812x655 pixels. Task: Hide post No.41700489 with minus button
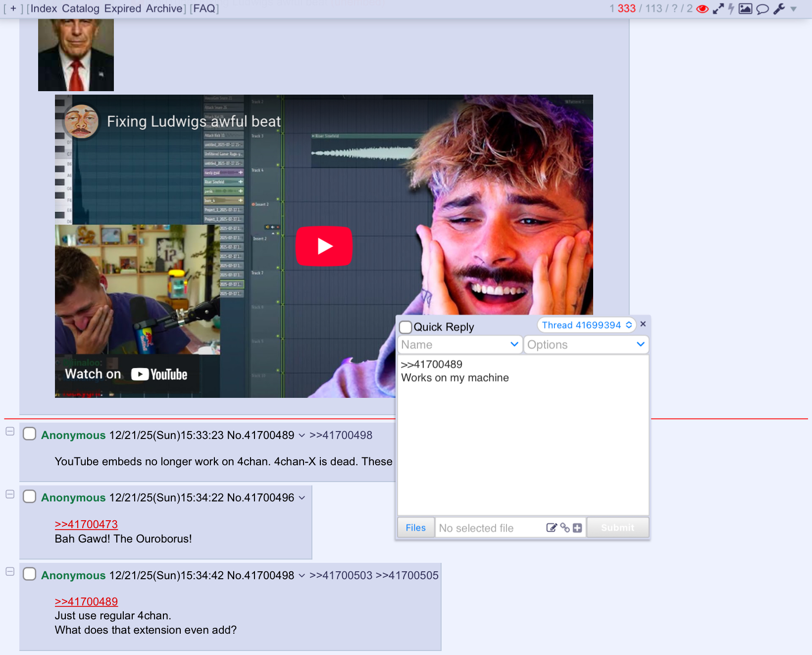point(10,432)
